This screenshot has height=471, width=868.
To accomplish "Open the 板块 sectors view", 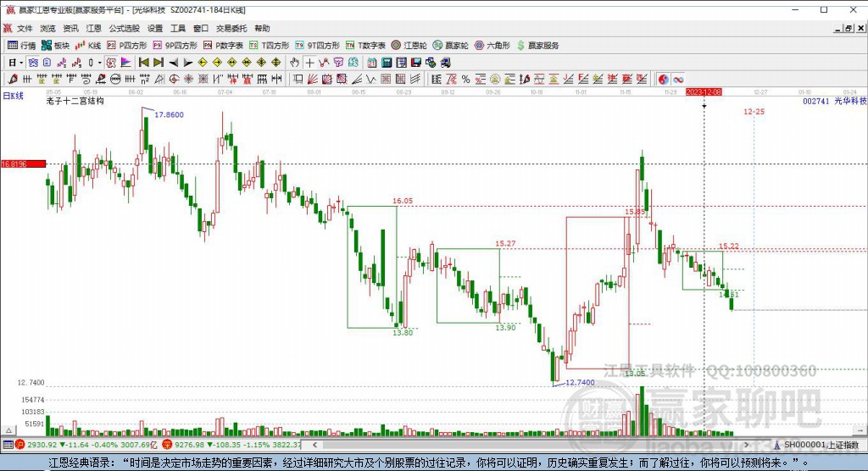I will click(55, 46).
